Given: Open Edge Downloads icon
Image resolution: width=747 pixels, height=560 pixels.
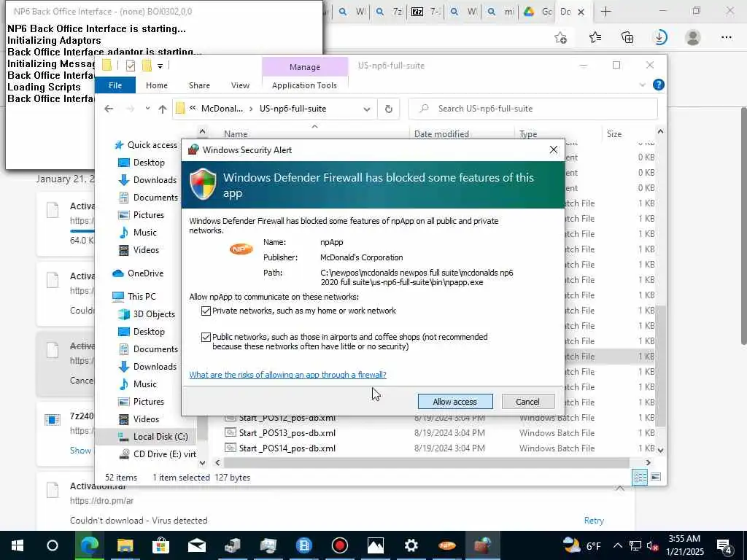Looking at the screenshot, I should [660, 37].
